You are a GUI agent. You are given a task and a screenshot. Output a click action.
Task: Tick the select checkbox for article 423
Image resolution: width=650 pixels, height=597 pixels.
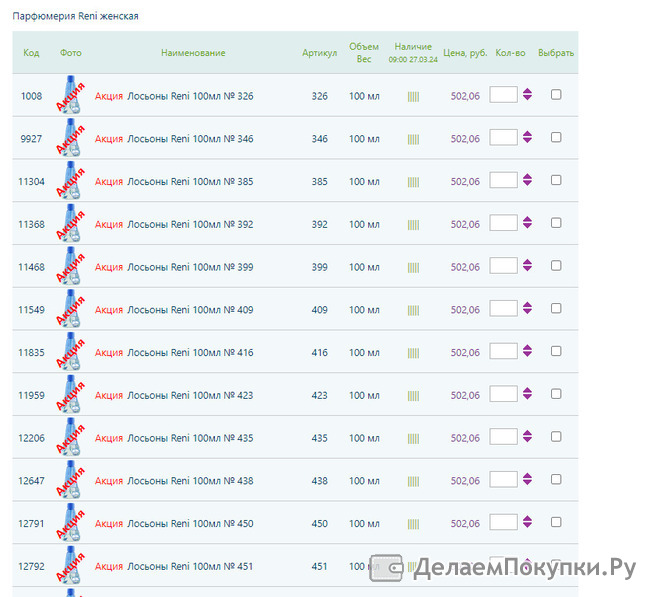[x=556, y=393]
